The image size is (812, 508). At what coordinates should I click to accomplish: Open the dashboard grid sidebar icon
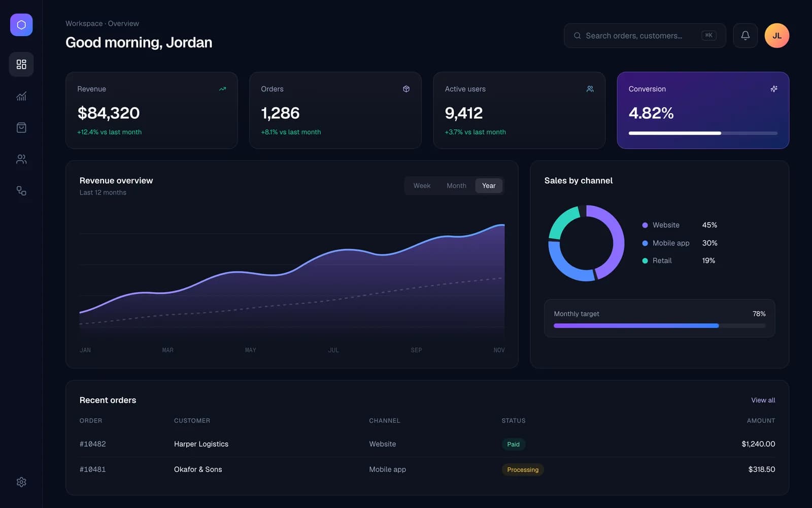(x=21, y=65)
